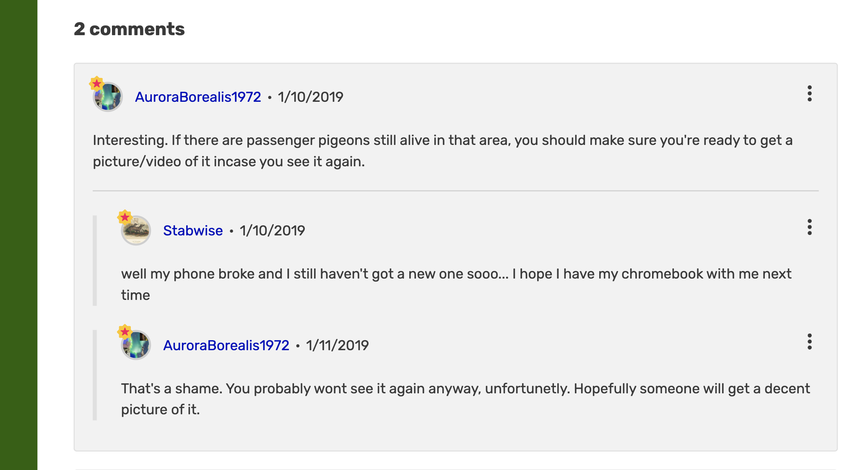The image size is (868, 470).
Task: Open AuroraBorealis1972 link in the last reply
Action: 226,346
